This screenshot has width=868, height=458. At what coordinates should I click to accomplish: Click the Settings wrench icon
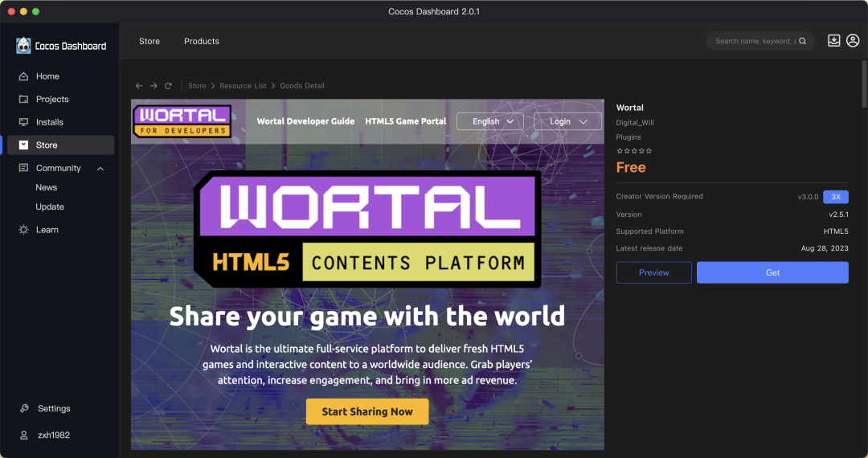click(24, 408)
